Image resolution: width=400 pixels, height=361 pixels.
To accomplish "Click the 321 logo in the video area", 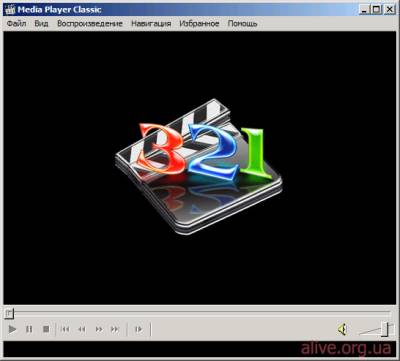I will [x=199, y=166].
